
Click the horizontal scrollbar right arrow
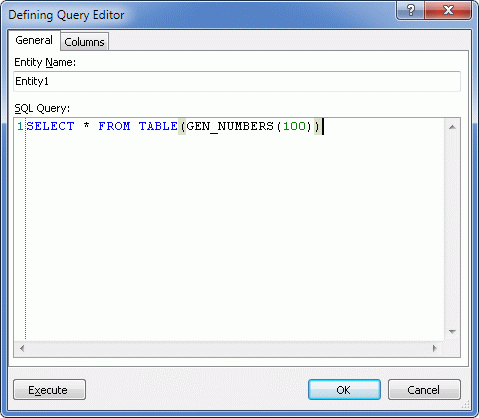pyautogui.click(x=435, y=348)
